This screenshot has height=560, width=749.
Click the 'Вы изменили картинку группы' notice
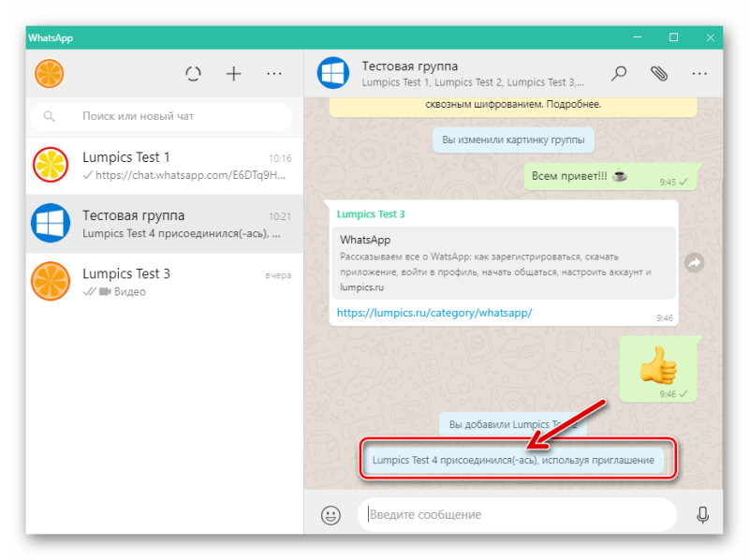(513, 140)
